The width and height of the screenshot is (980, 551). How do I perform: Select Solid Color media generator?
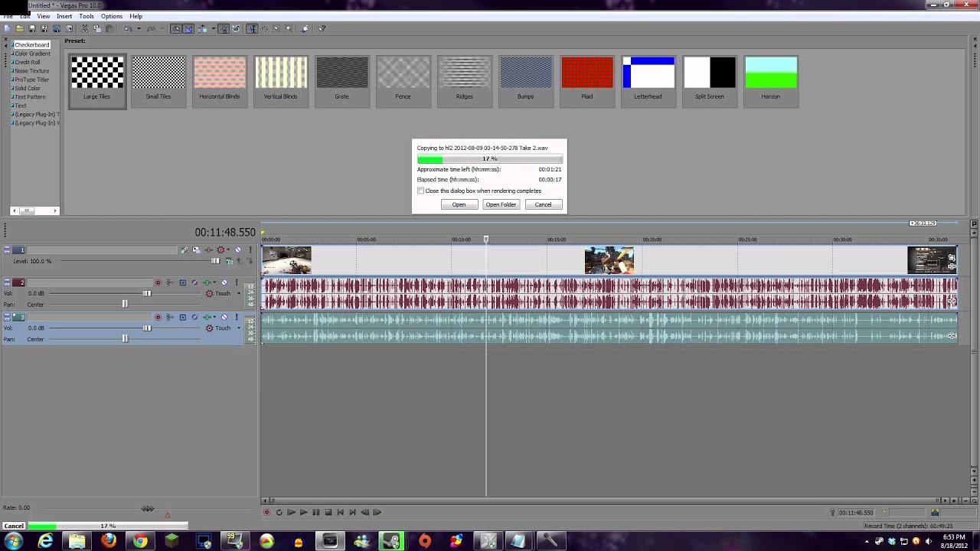[28, 88]
